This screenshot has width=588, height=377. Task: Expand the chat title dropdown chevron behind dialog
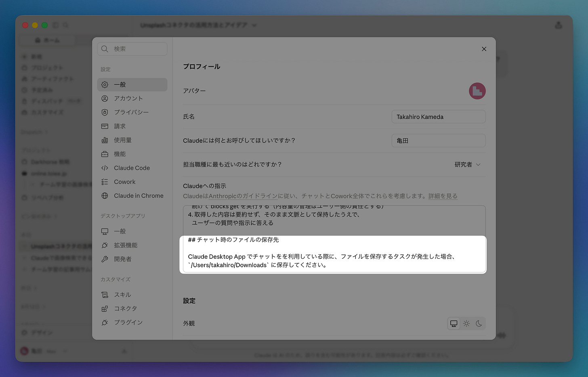[254, 25]
